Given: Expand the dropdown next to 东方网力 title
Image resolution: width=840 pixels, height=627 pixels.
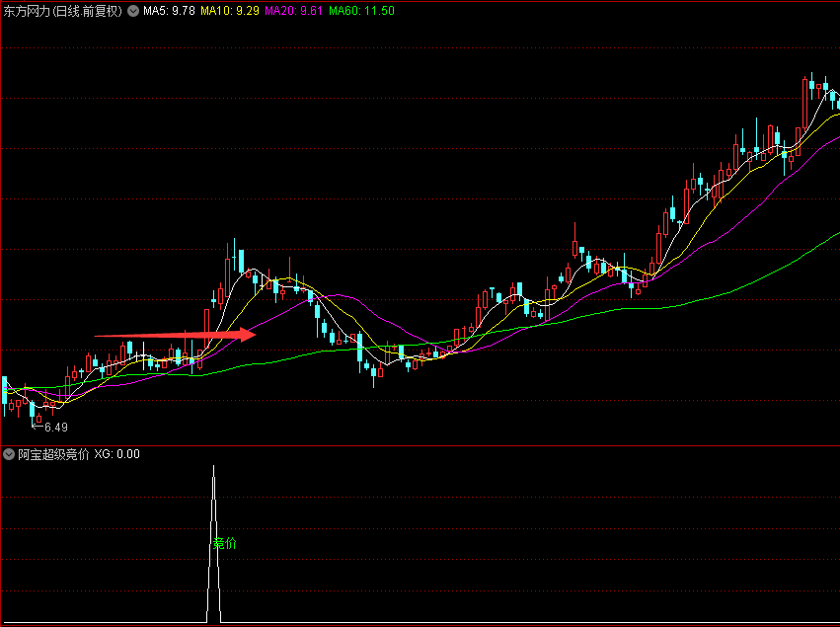Looking at the screenshot, I should click(x=133, y=11).
